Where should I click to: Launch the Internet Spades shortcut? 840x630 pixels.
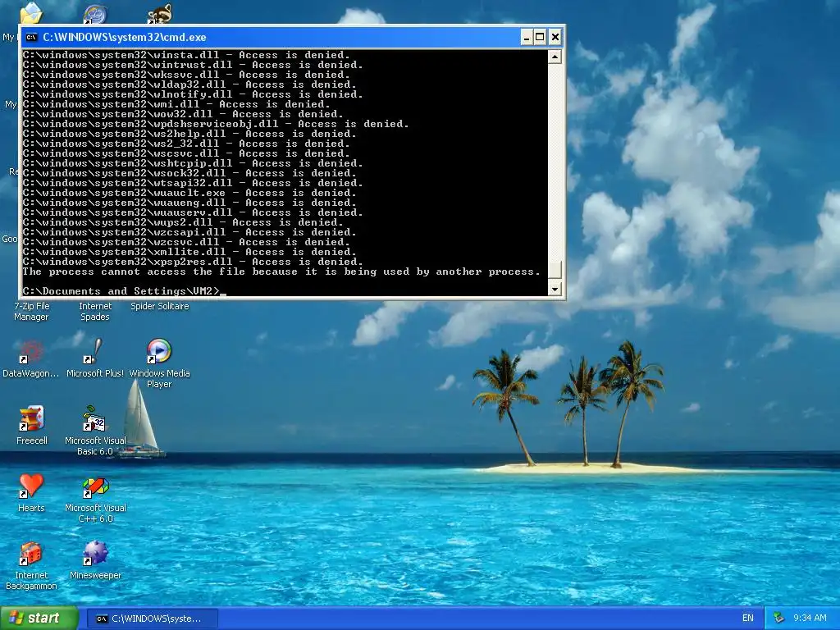click(x=95, y=311)
